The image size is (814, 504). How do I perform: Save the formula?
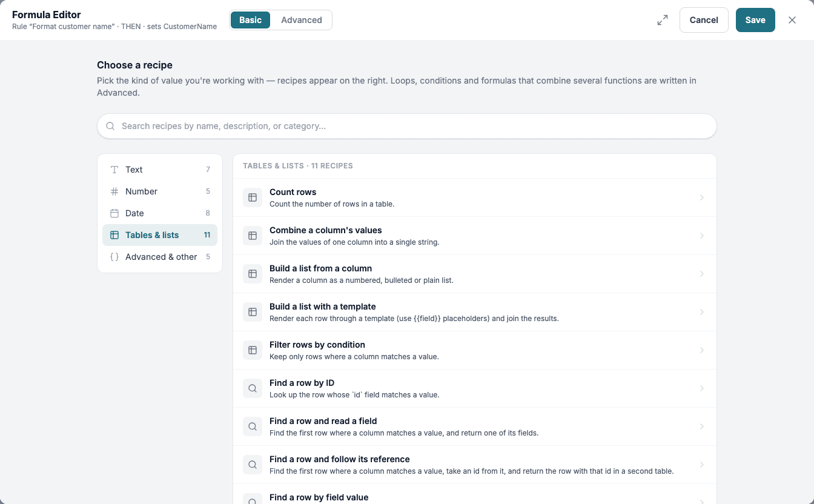coord(755,20)
